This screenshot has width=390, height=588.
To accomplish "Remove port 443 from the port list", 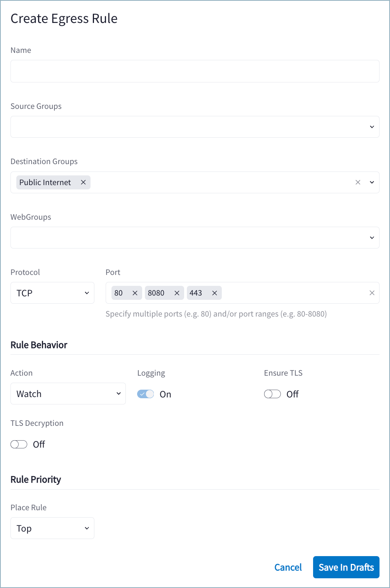I will [214, 293].
